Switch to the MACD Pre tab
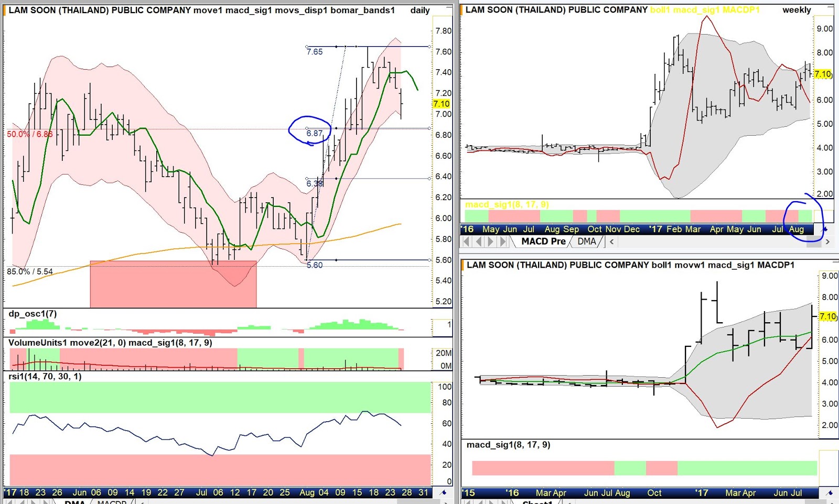This screenshot has width=839, height=504. [543, 242]
